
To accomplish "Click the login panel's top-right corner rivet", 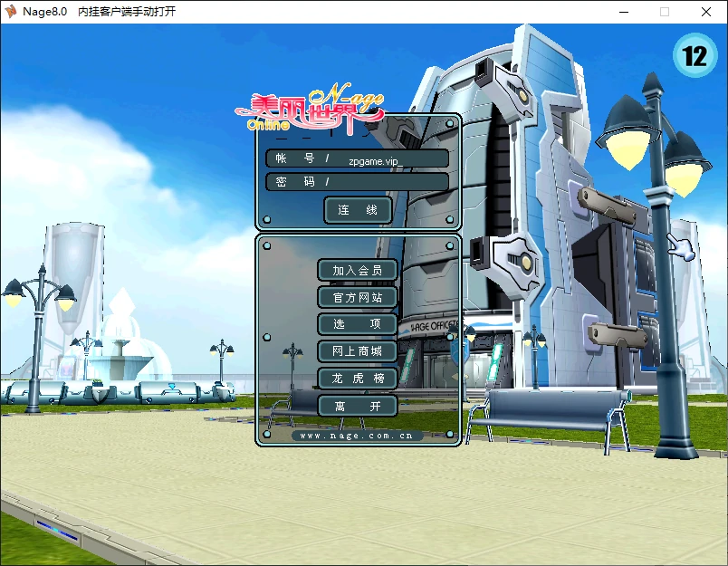I will (x=450, y=123).
